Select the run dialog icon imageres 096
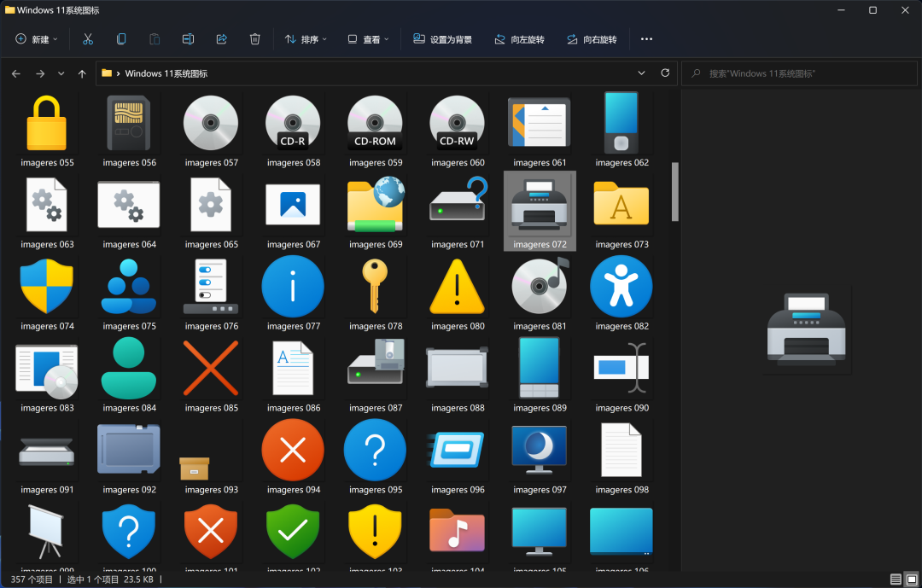Viewport: 922px width, 588px height. click(x=457, y=451)
